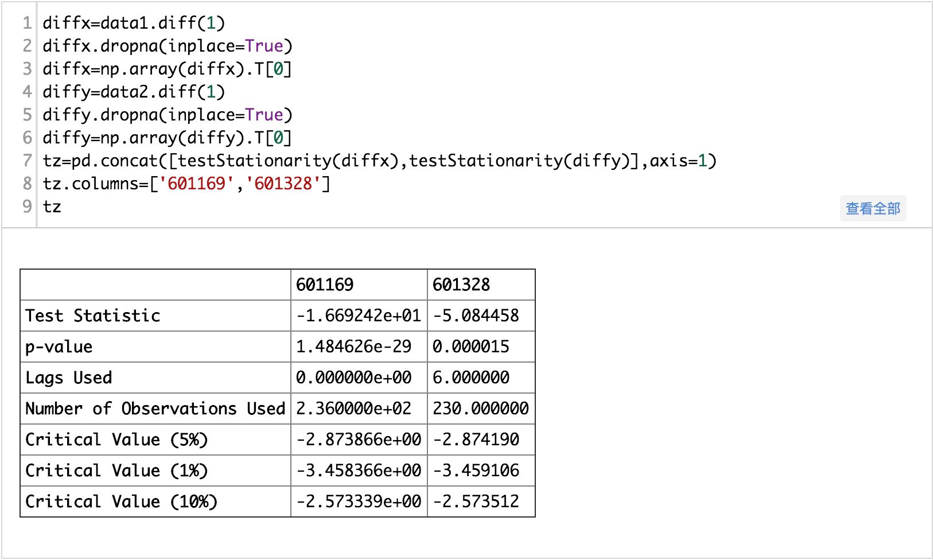Click the p-value cell 1.484626e-29
The width and height of the screenshot is (934, 560).
click(x=353, y=347)
